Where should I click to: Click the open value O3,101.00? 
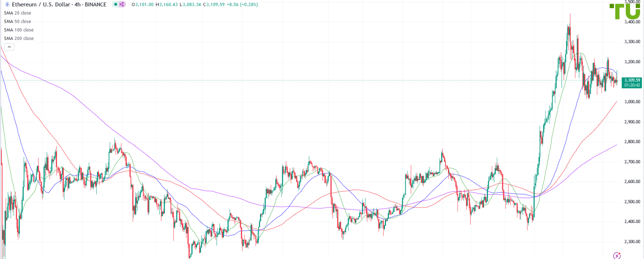point(142,5)
